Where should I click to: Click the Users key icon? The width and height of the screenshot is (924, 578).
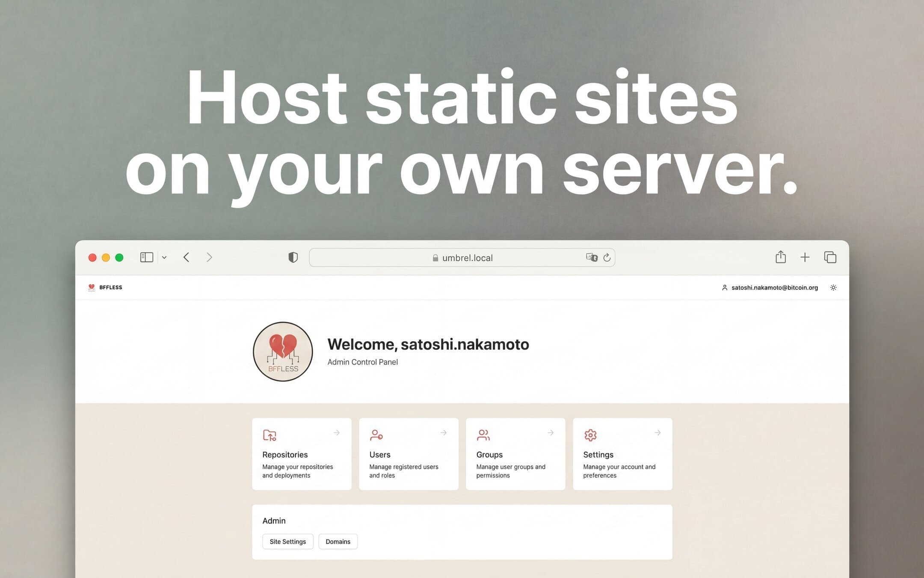[x=376, y=435]
